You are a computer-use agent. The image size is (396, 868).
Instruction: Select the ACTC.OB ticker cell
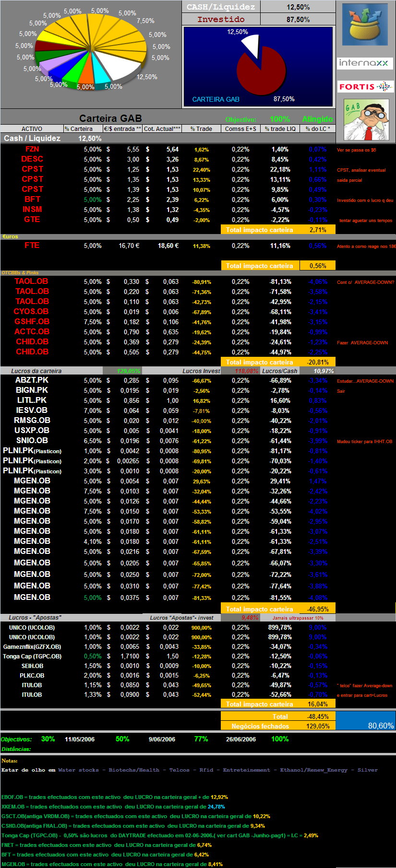tap(32, 332)
